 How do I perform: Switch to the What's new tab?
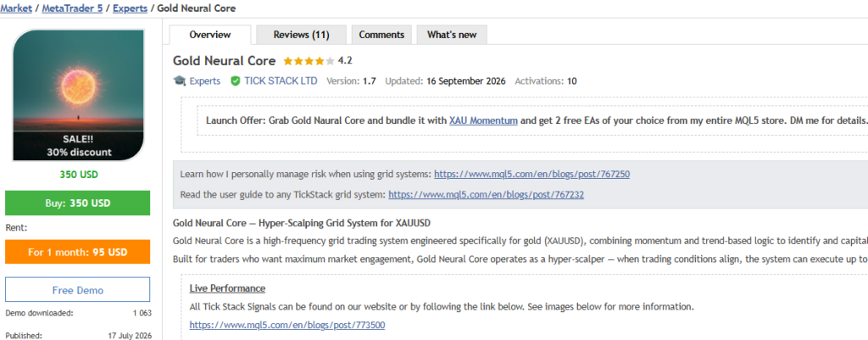coord(452,35)
